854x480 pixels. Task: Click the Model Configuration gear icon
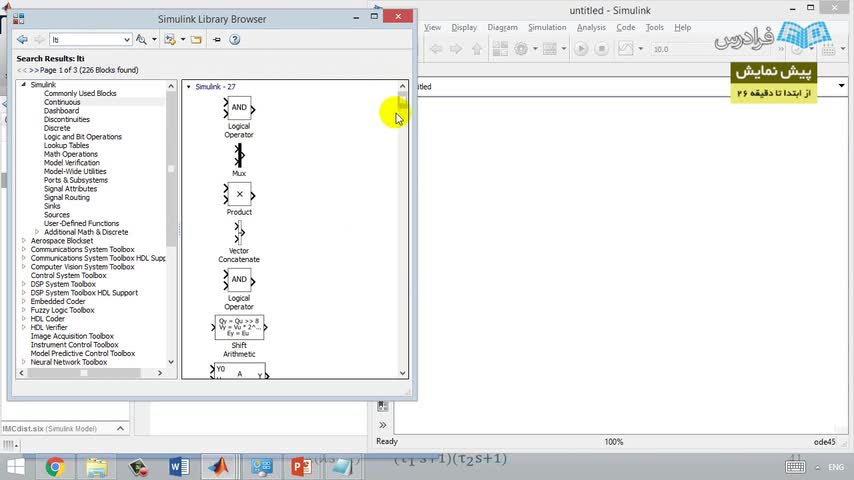pyautogui.click(x=521, y=49)
